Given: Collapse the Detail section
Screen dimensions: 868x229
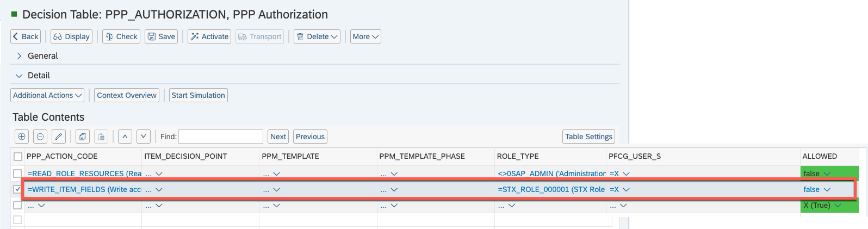Looking at the screenshot, I should 19,76.
